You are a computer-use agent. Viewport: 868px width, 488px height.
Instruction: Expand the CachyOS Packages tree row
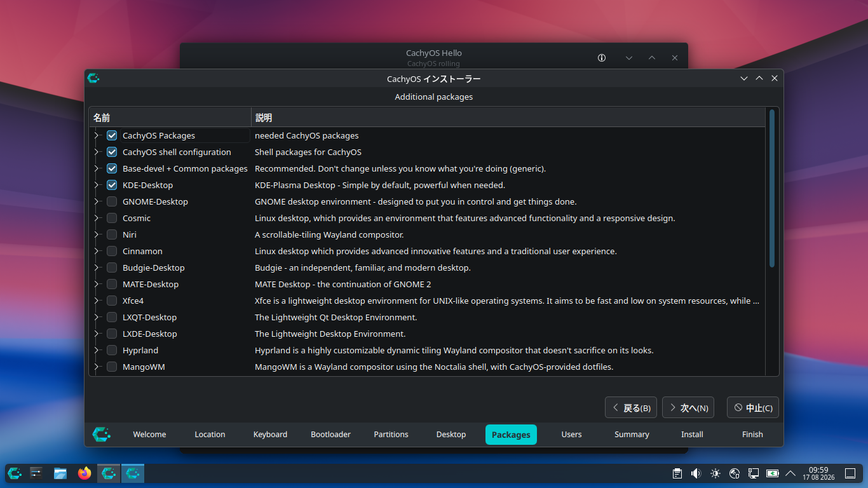pos(97,135)
